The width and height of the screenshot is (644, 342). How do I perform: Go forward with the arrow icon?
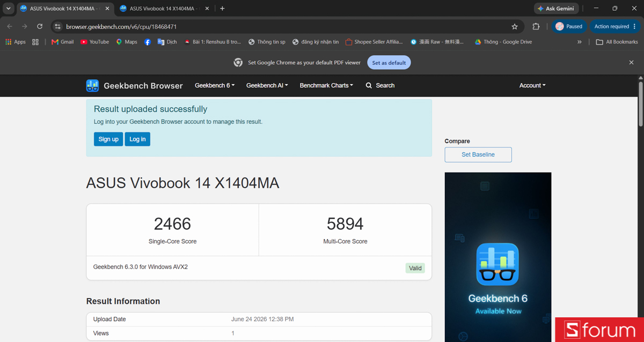point(25,26)
